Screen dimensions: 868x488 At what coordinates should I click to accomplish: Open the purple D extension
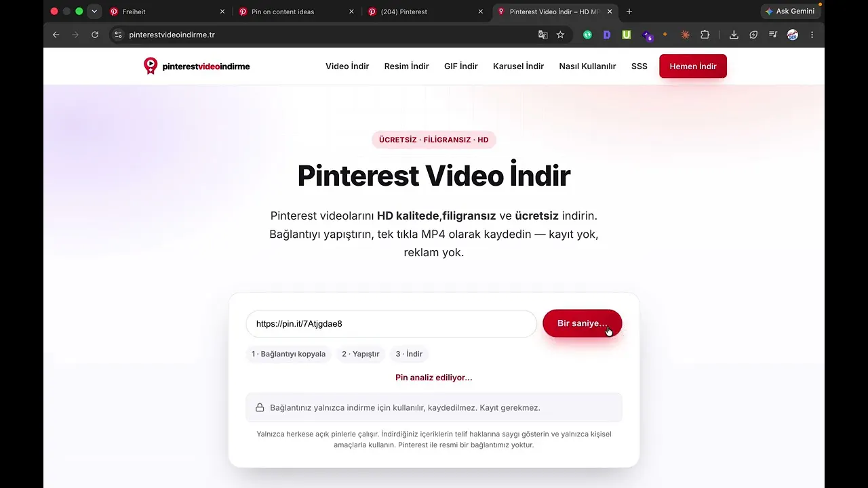tap(607, 35)
